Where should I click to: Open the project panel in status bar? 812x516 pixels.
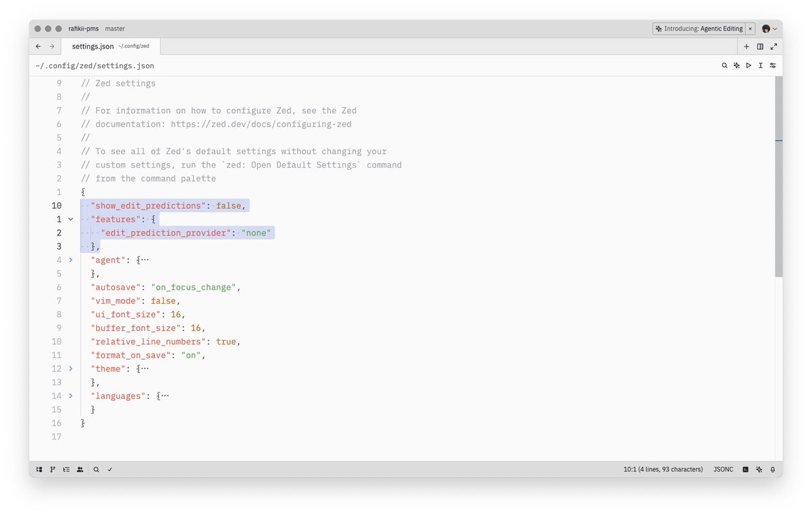point(39,469)
